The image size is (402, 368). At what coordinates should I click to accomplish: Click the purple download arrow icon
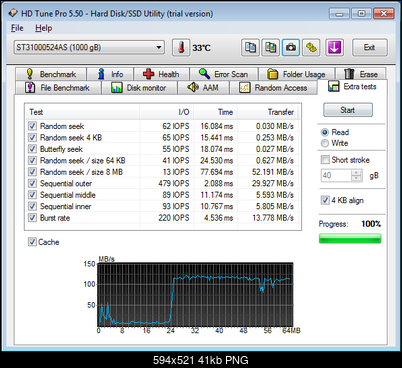coord(334,48)
